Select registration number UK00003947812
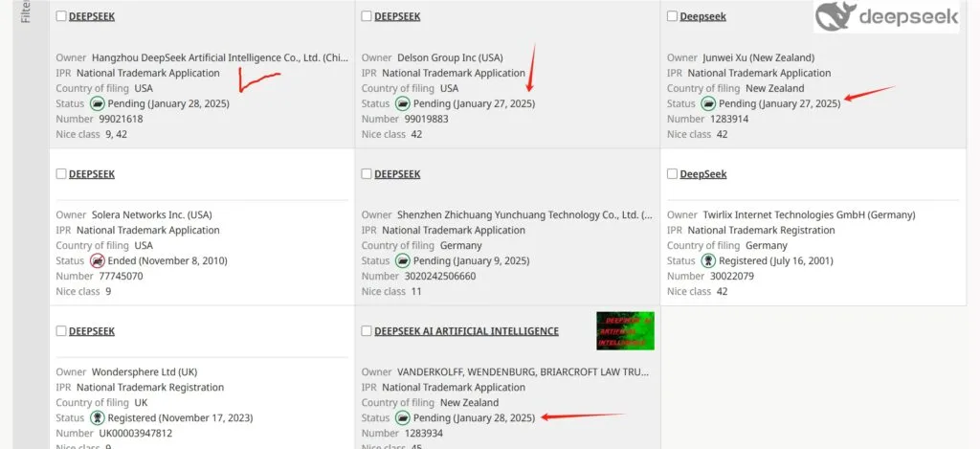Image resolution: width=980 pixels, height=449 pixels. pyautogui.click(x=136, y=433)
